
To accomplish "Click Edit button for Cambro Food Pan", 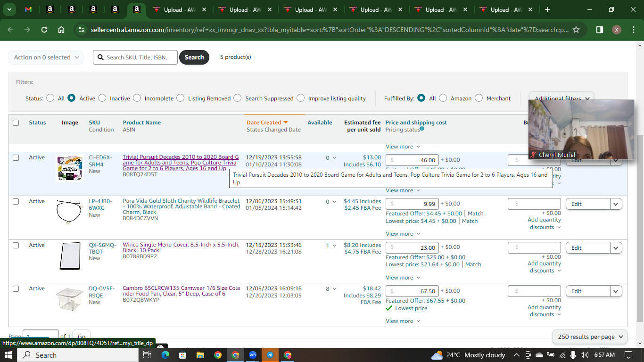I will click(588, 291).
